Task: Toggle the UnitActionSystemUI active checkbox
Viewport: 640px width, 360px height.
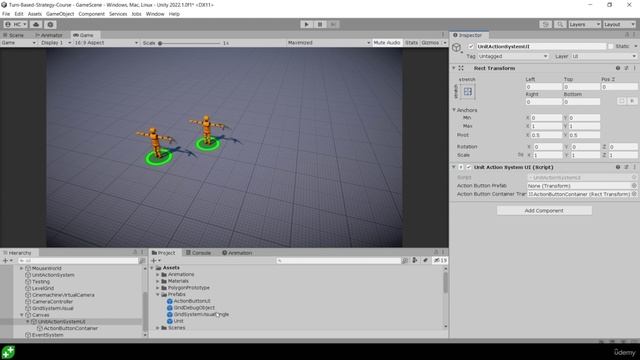Action: (x=471, y=47)
